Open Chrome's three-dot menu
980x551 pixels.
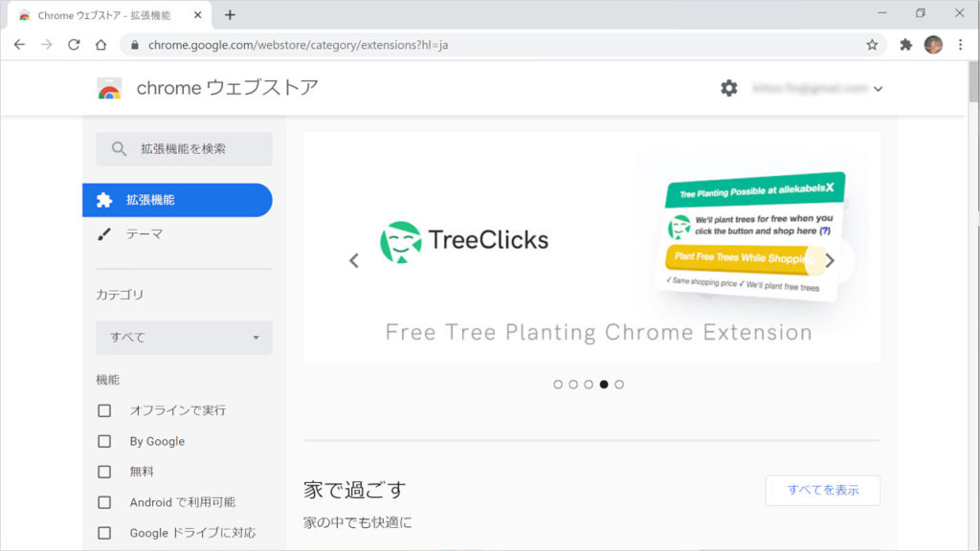point(960,43)
